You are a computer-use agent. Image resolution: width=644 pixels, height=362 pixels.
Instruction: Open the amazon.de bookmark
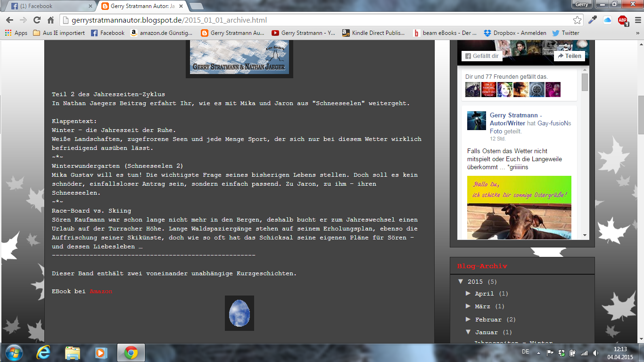[x=162, y=33]
